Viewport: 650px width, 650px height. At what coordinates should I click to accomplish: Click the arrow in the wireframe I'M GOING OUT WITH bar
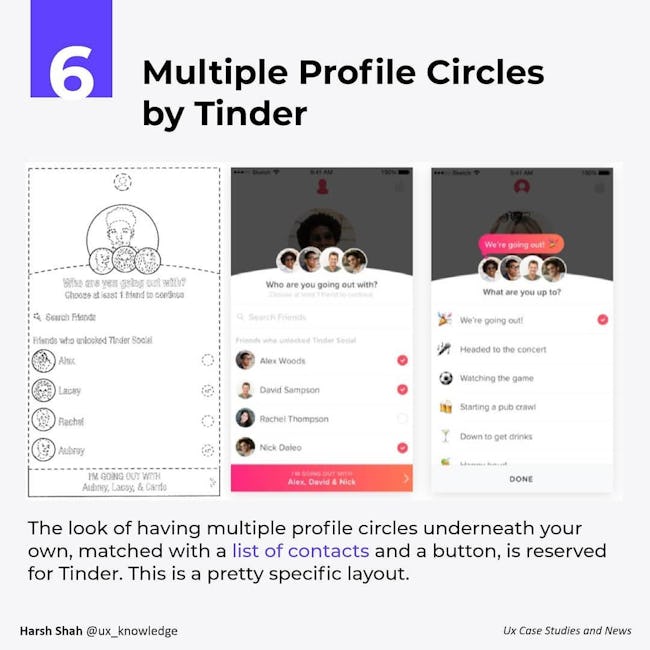click(x=213, y=482)
